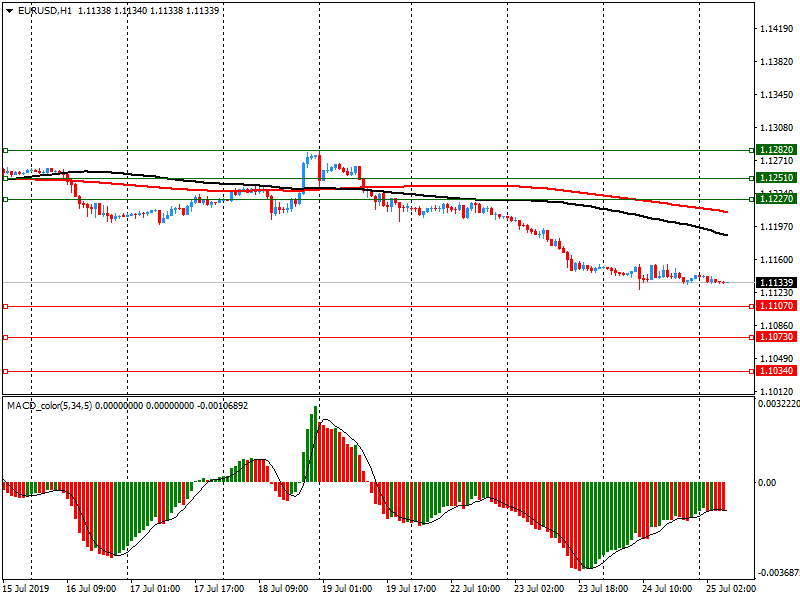The height and width of the screenshot is (600, 800).
Task: Click the 18 Jul 09:00 time axis label
Action: [283, 589]
